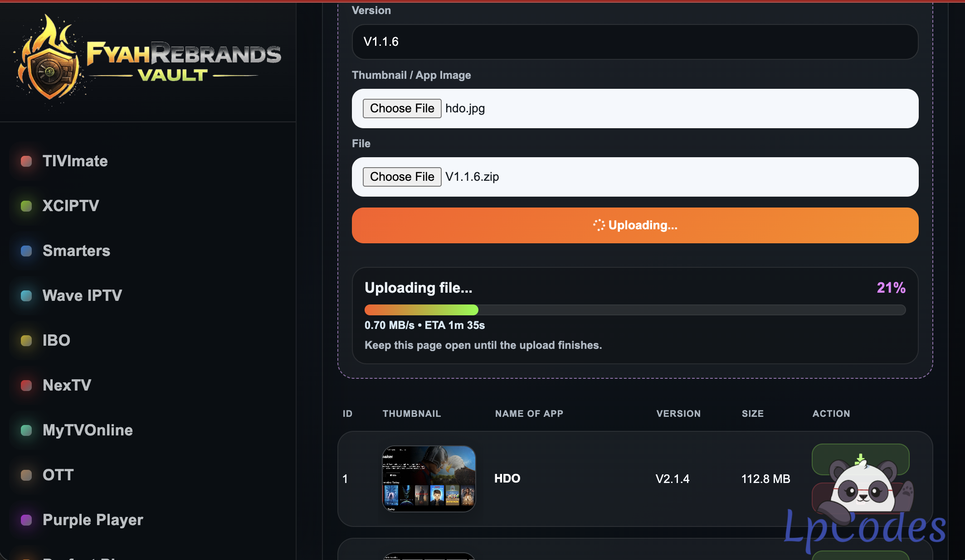Go to Wave IPTV section
Screen dimensions: 965x560
(x=82, y=296)
